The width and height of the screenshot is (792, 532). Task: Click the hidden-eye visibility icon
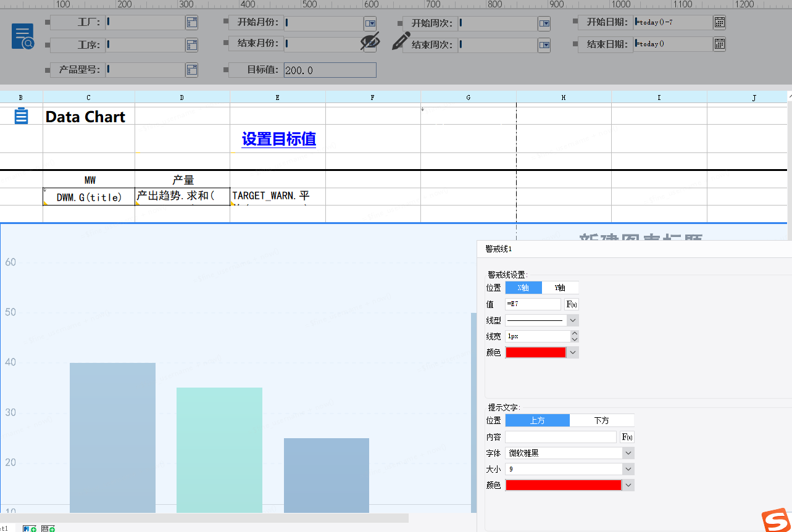click(370, 41)
